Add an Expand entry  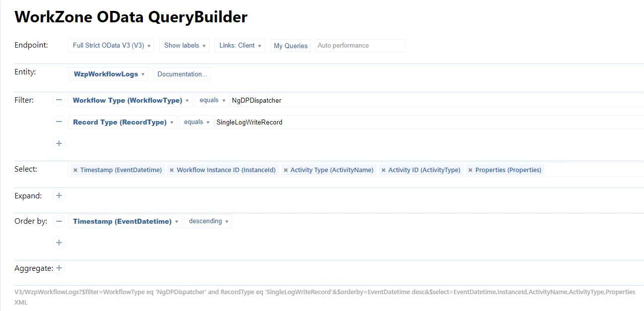(x=59, y=195)
